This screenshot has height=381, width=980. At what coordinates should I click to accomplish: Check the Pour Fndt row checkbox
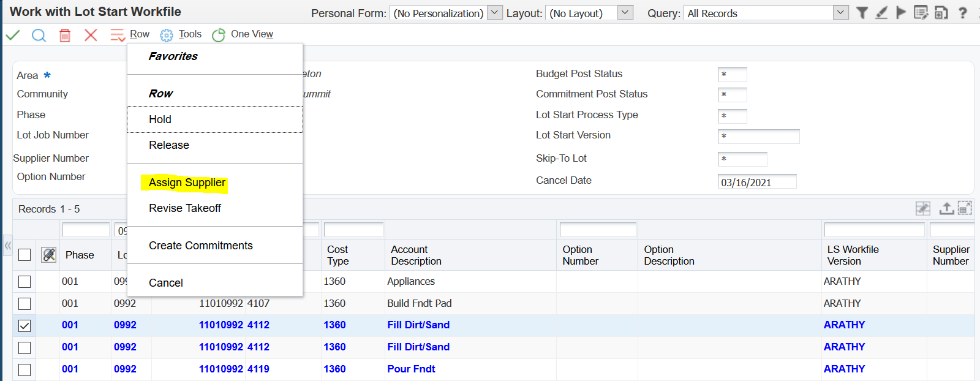tap(24, 370)
